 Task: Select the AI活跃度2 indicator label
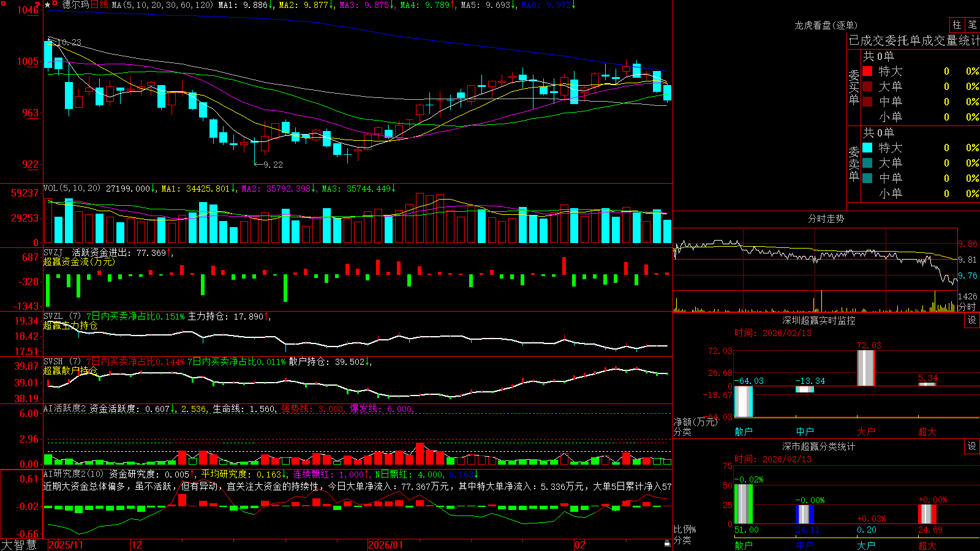64,408
